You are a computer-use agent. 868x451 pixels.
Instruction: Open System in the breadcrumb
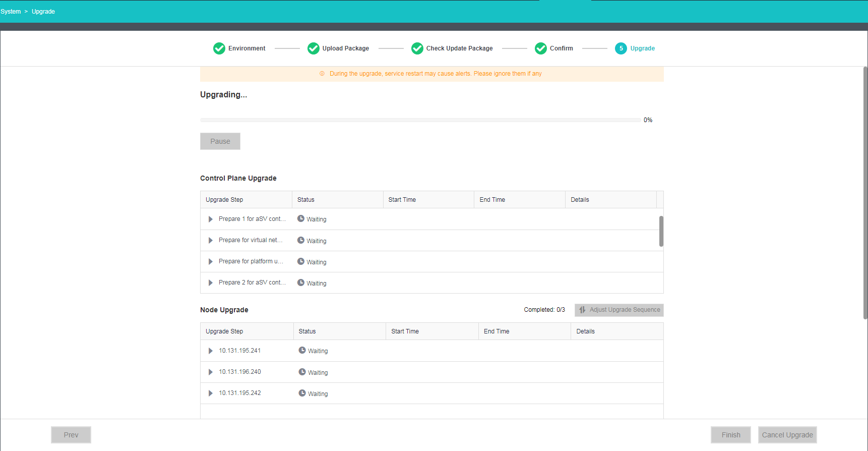[11, 12]
